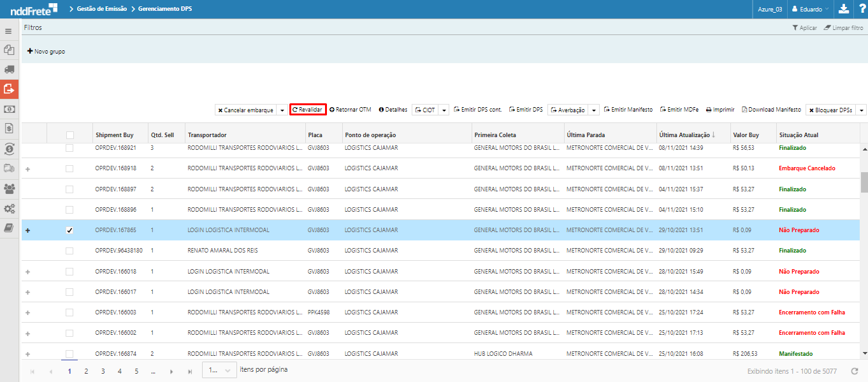Click the Novo grupo filter button
Viewport: 868px width, 382px height.
coord(46,51)
